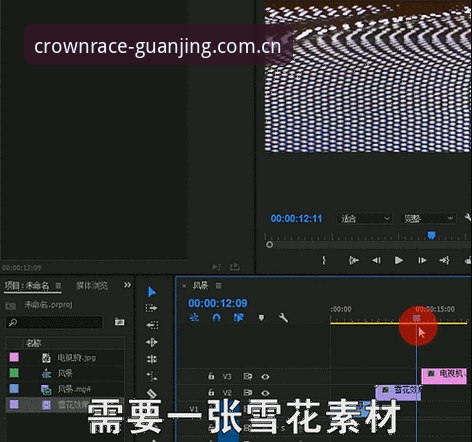This screenshot has height=442, width=472.
Task: Target track V1 header label
Action: tap(194, 409)
